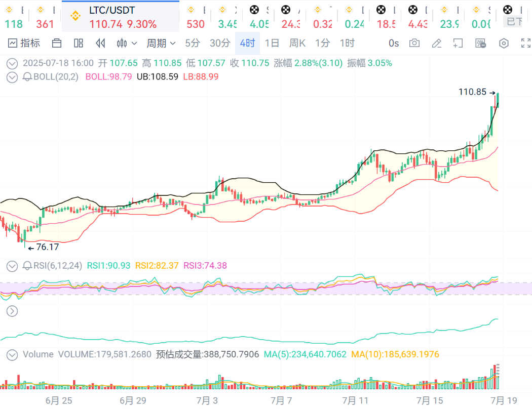Click the 76.17 low price marker

coord(48,247)
